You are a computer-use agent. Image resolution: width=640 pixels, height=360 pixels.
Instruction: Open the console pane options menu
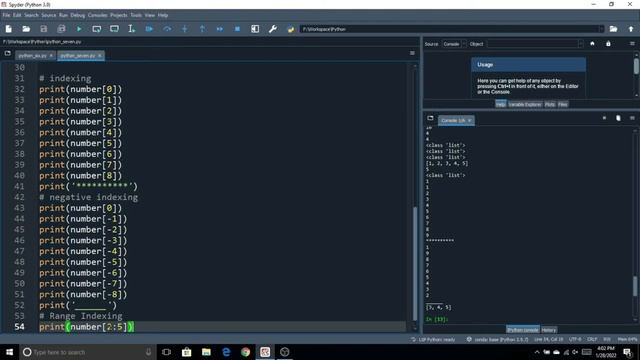coord(632,118)
